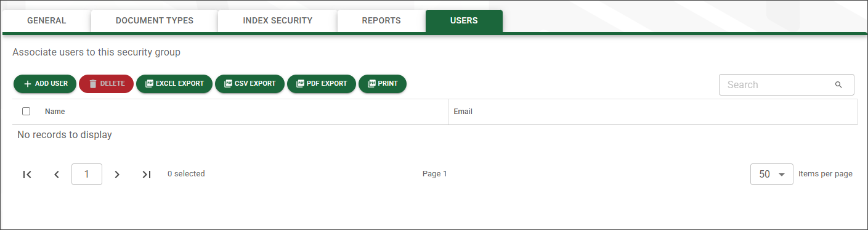Viewport: 868px width, 230px height.
Task: Click the Add User button
Action: pos(45,84)
